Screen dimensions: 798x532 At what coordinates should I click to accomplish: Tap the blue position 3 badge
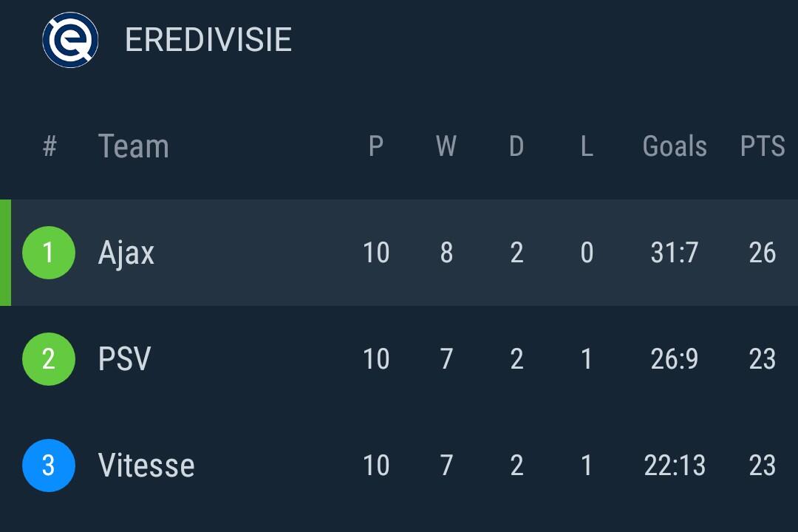click(x=49, y=465)
